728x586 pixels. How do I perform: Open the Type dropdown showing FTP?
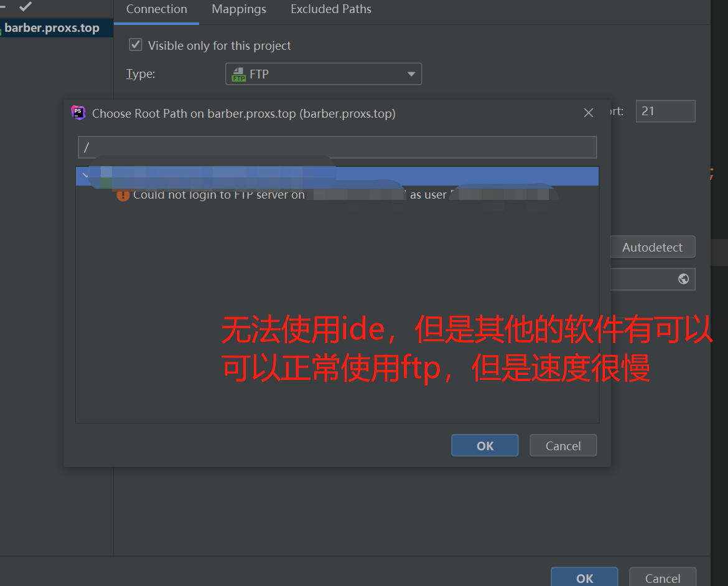pyautogui.click(x=324, y=74)
